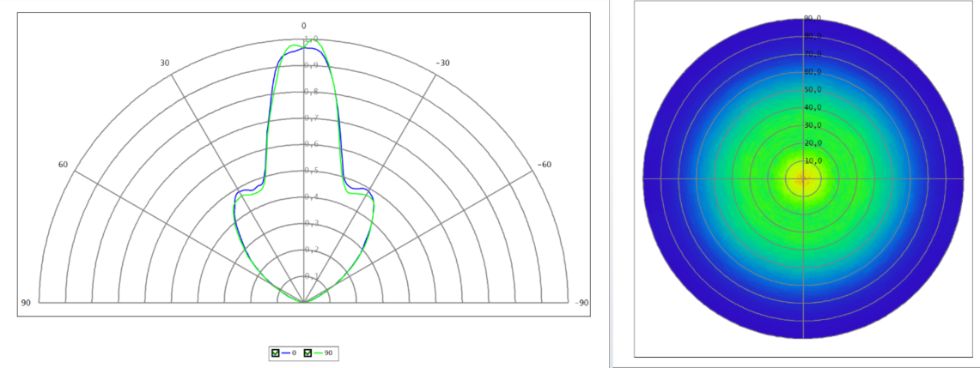Click the "60,0" ring label on the heatmap
The image size is (980, 368).
(813, 72)
